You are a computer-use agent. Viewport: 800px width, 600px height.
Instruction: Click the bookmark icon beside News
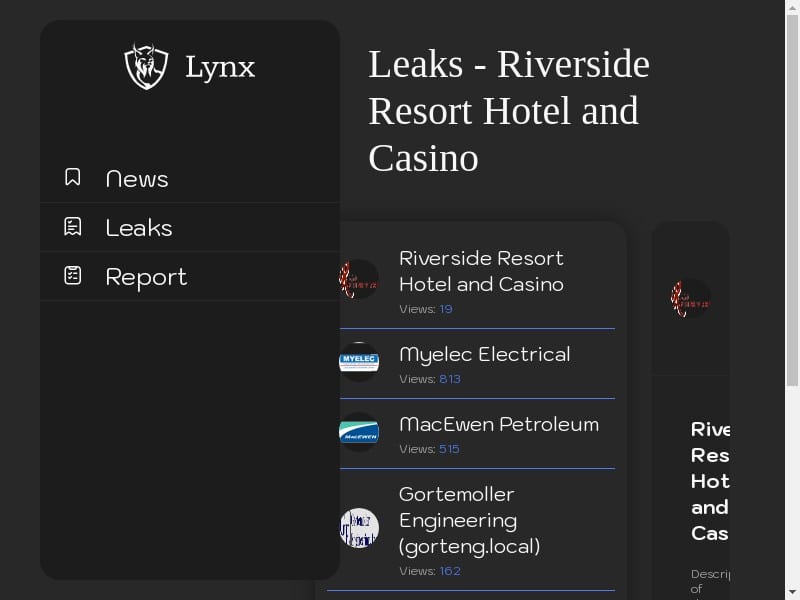pyautogui.click(x=72, y=177)
